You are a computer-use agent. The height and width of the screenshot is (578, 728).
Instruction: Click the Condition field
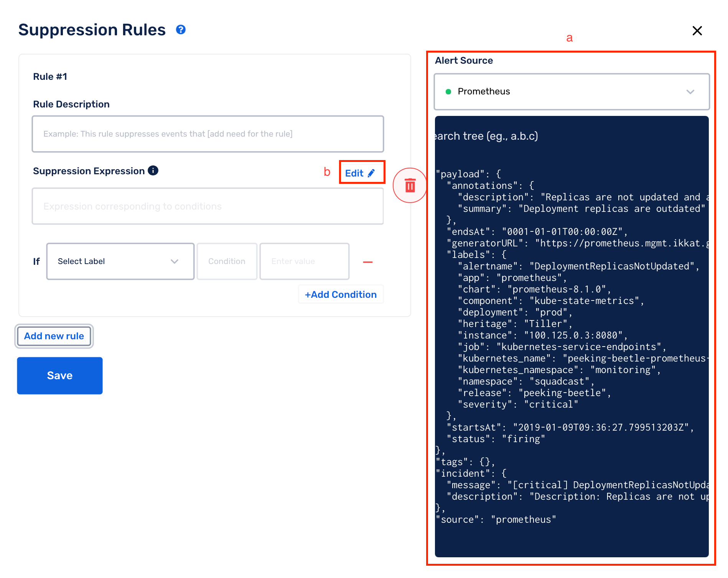click(227, 261)
